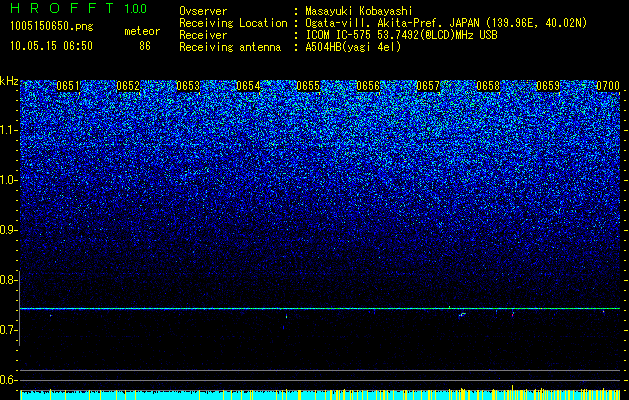Viewport: 629px width, 400px height.
Task: Click the 1.1 frequency axis label
Action: (x=8, y=130)
